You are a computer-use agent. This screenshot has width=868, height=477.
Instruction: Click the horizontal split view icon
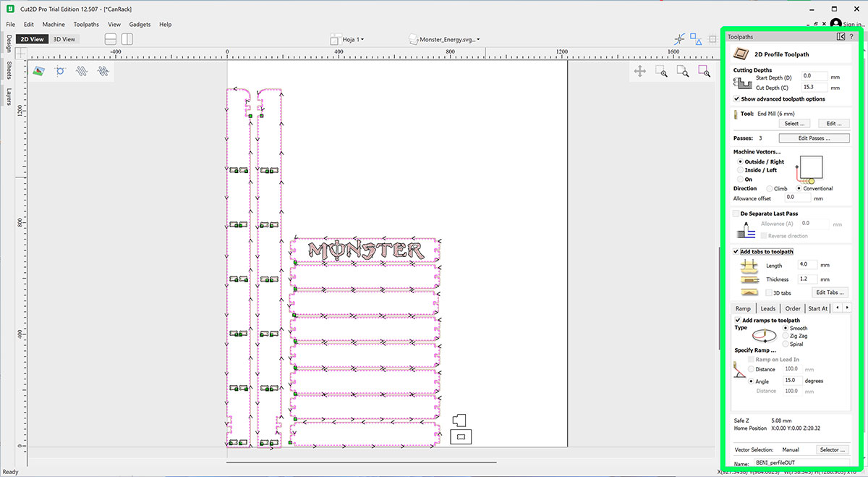tap(111, 39)
